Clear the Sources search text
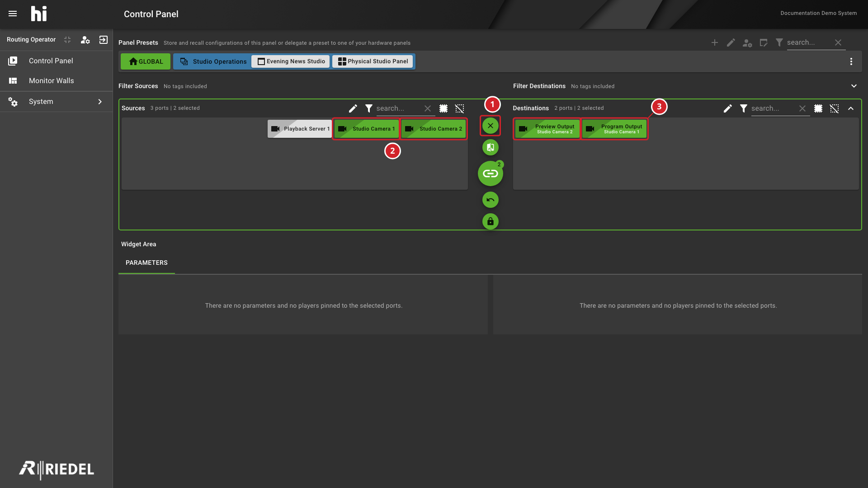868x488 pixels. [428, 108]
